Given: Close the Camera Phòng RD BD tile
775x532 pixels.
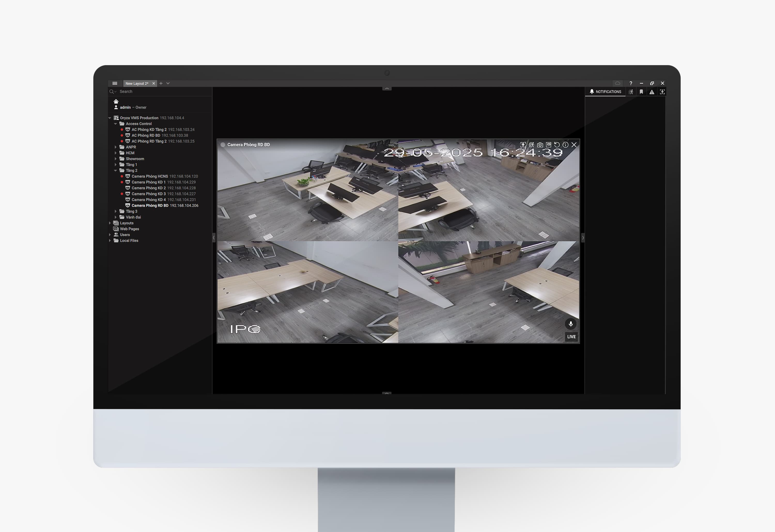Looking at the screenshot, I should pos(574,145).
